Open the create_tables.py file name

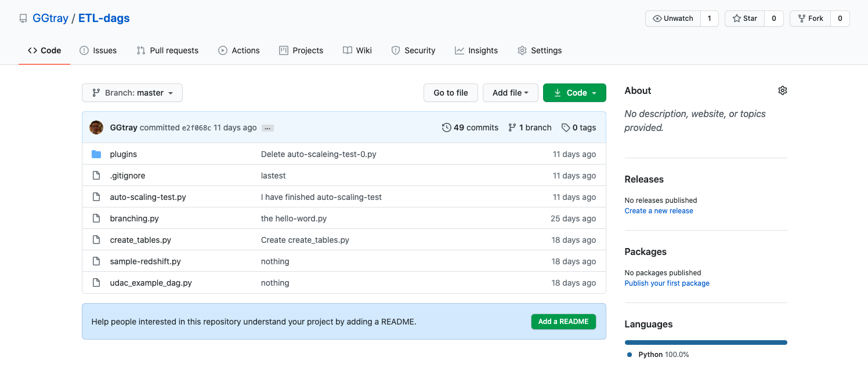[140, 240]
